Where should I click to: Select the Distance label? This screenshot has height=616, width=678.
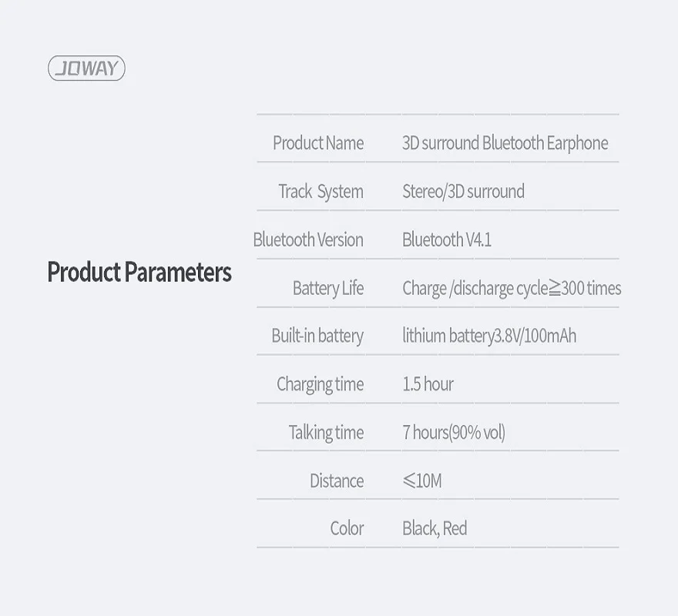pos(337,481)
